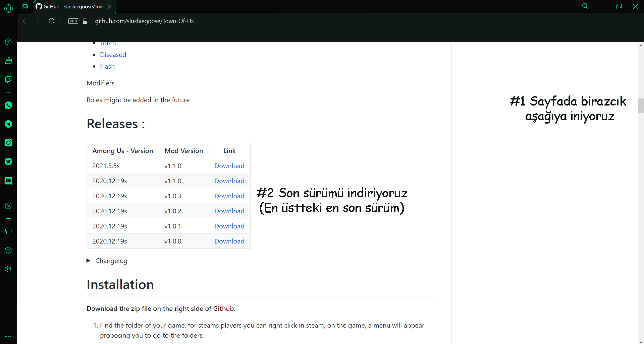Open Instagram in the sidebar

pos(8,143)
